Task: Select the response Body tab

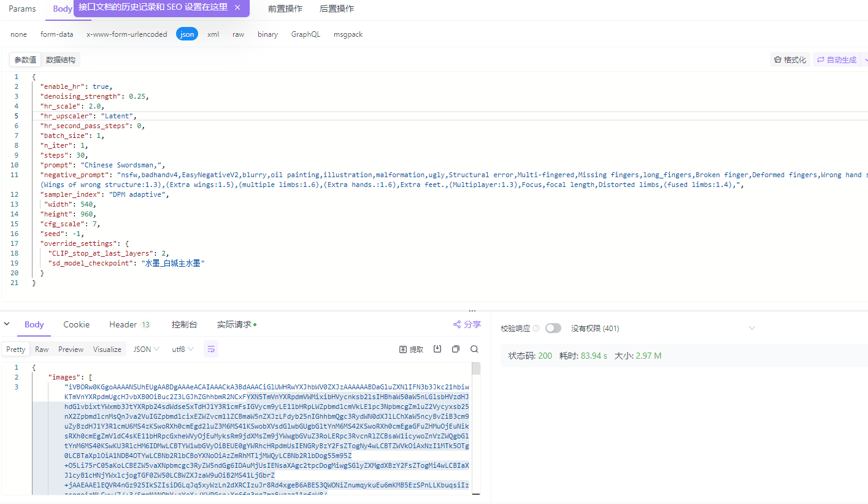Action: point(34,324)
